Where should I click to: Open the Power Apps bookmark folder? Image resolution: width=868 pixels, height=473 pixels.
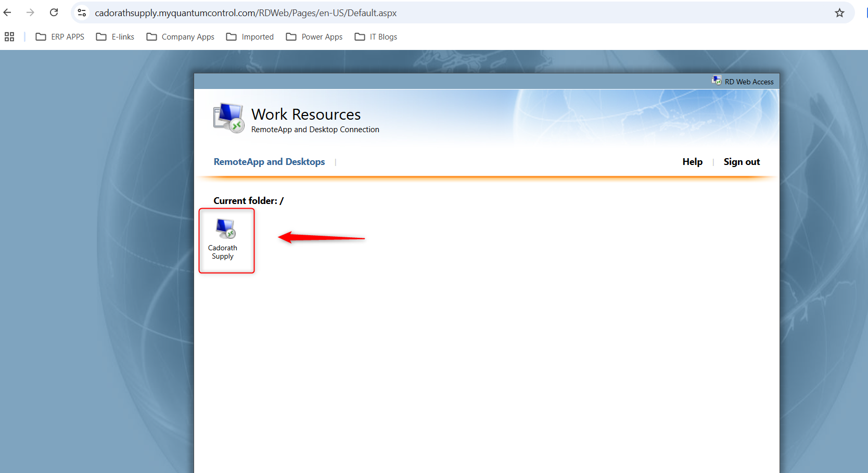(314, 37)
